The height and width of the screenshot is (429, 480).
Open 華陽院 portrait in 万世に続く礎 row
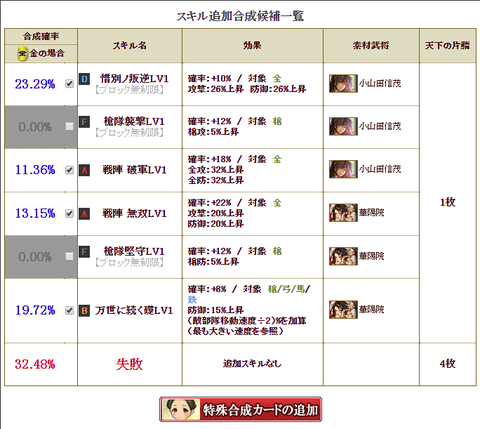pyautogui.click(x=343, y=310)
